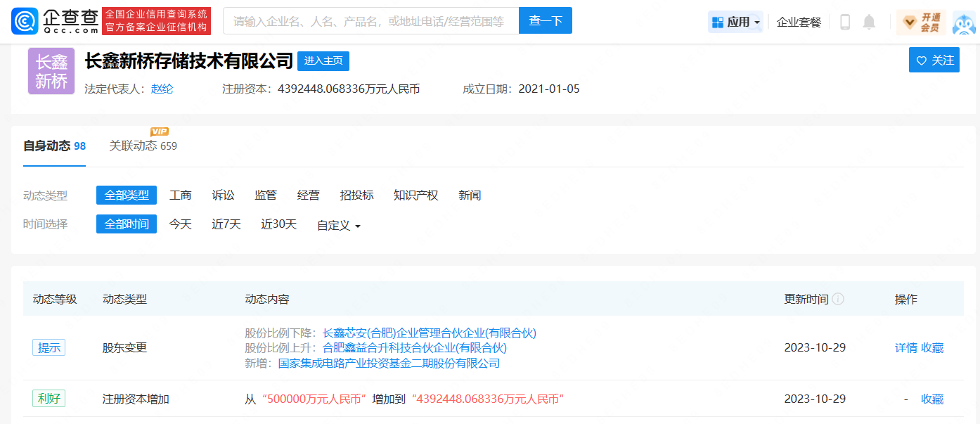
Task: Open legal representative 赵纶 link
Action: [x=162, y=89]
